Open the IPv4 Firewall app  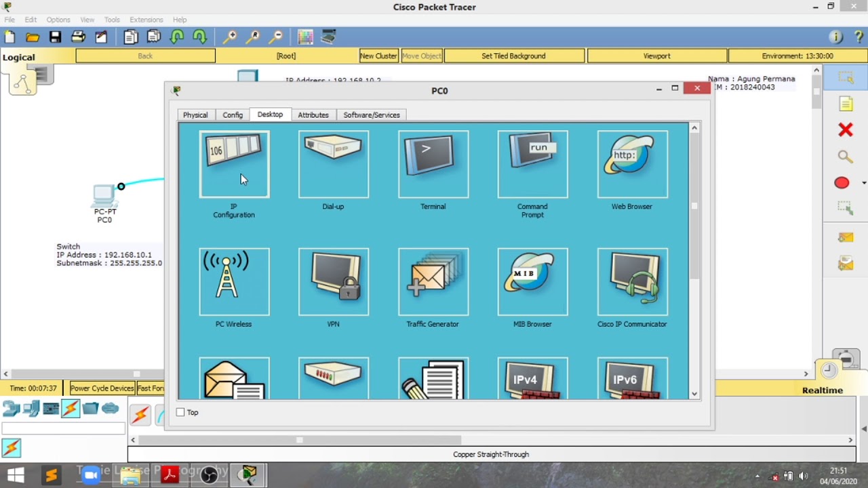[533, 378]
